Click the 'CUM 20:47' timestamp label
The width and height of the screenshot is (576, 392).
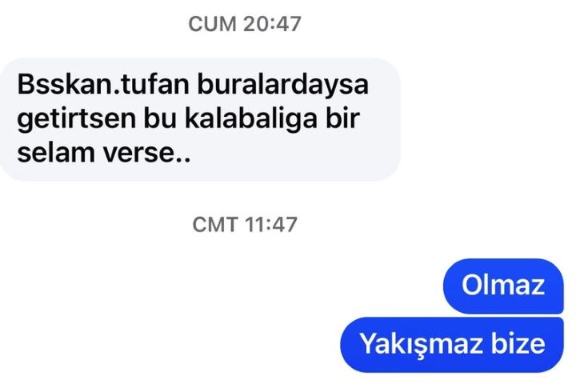point(245,24)
